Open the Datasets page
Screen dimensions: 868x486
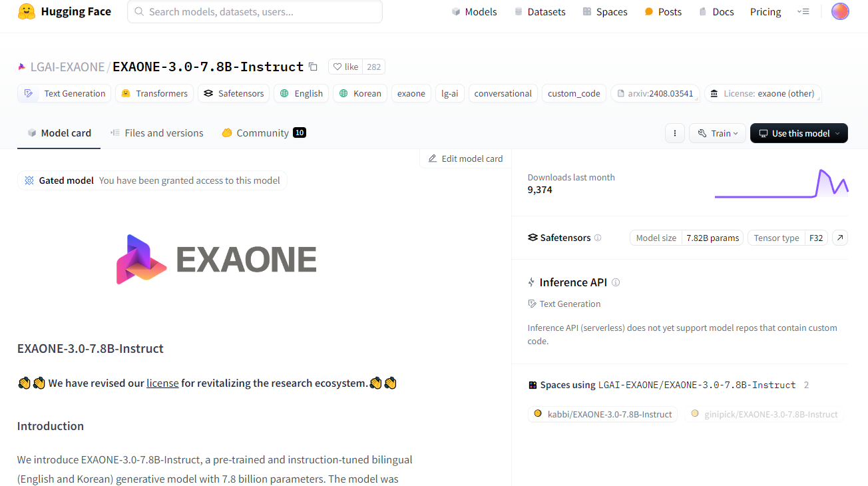tap(539, 12)
